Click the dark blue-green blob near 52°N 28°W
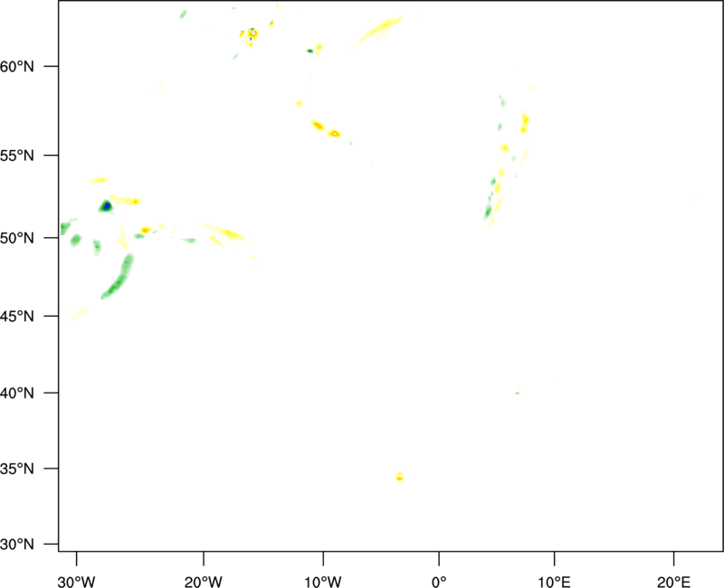Image resolution: width=724 pixels, height=588 pixels. pyautogui.click(x=106, y=206)
